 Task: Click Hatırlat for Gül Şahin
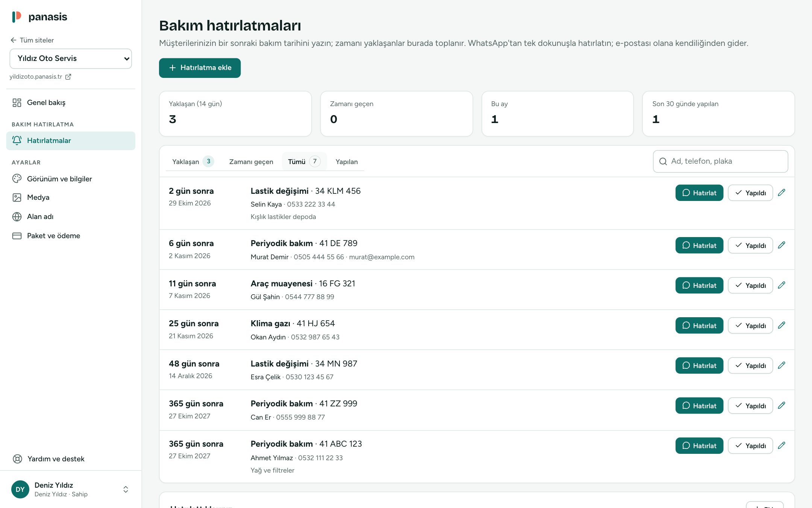[699, 285]
